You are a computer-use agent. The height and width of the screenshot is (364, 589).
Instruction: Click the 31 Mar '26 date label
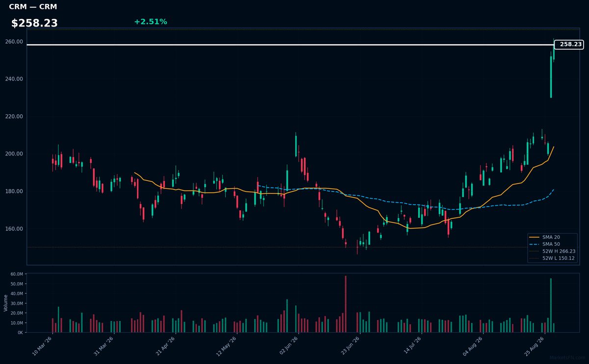[x=103, y=346]
